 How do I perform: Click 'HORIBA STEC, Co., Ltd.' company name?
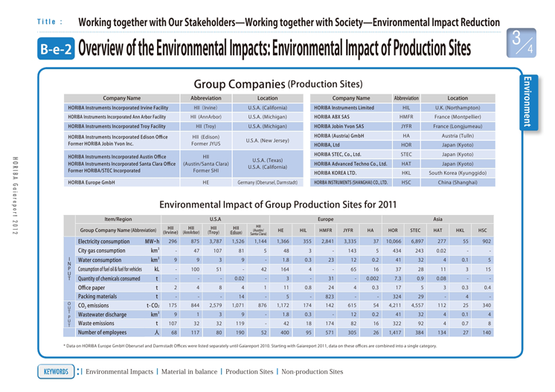point(337,155)
